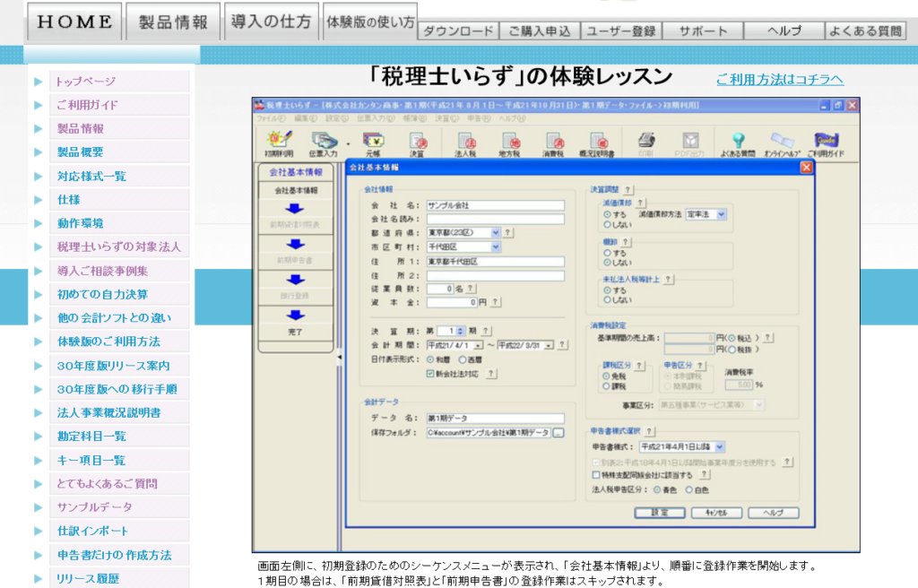Click the 印刷 printer icon
Image resolution: width=918 pixels, height=588 pixels.
[645, 144]
